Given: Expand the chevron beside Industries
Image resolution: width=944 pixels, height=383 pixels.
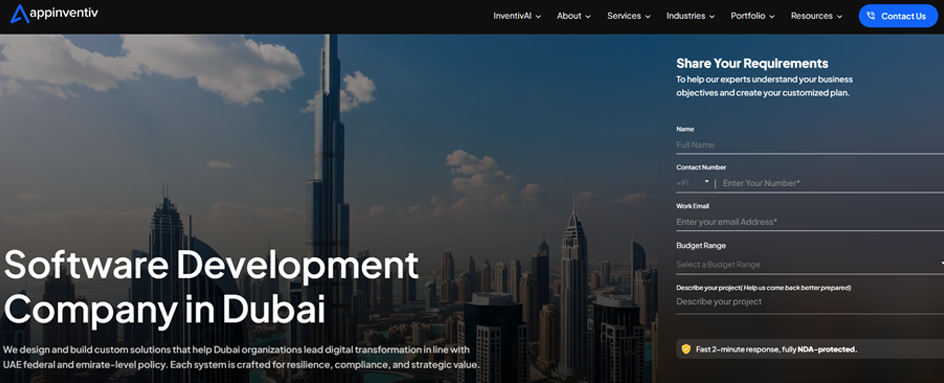Looking at the screenshot, I should [x=712, y=17].
